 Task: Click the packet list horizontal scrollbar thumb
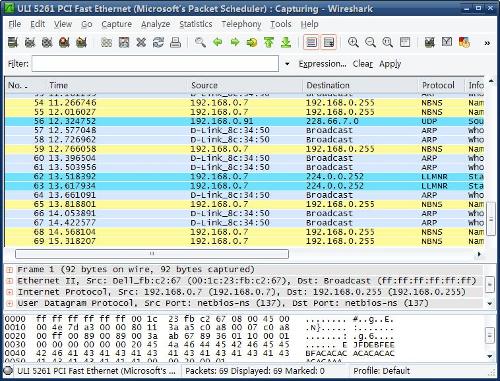pos(152,254)
